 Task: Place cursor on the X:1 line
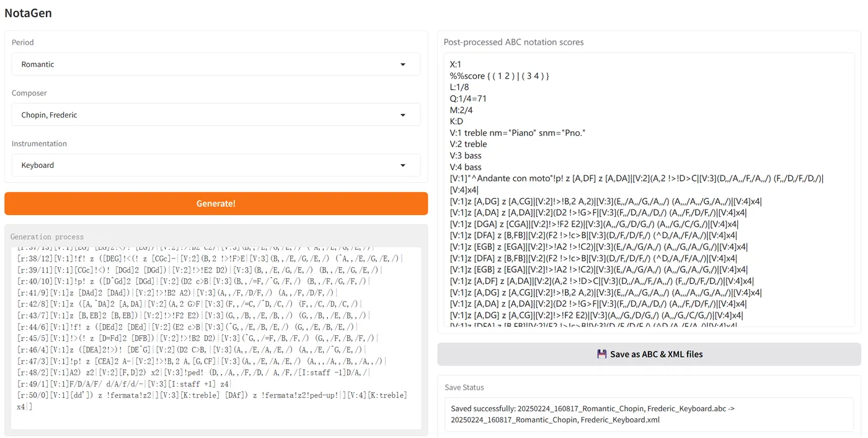[456, 64]
